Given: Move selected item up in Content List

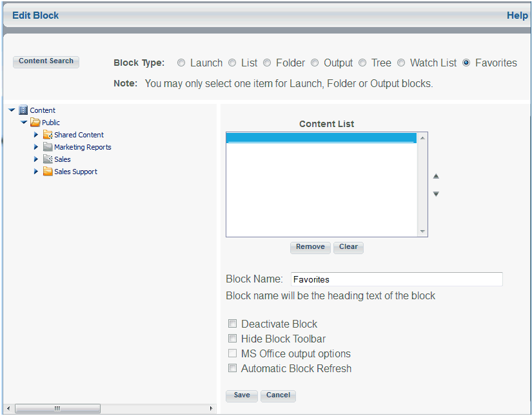Looking at the screenshot, I should point(437,176).
